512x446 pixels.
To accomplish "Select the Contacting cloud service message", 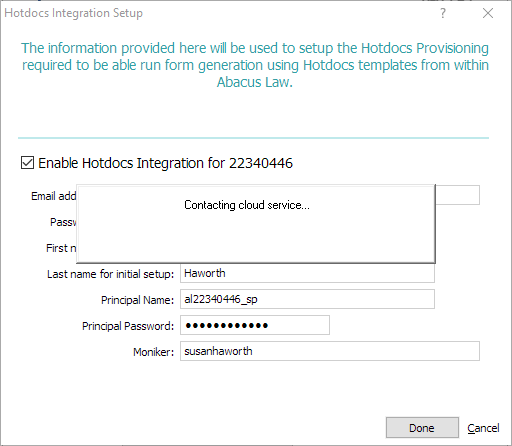I will point(247,205).
